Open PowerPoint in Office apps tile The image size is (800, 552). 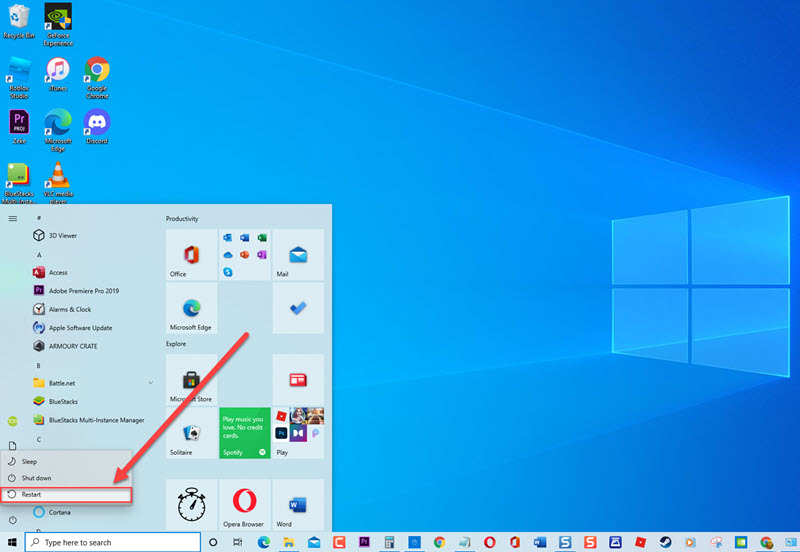pyautogui.click(x=244, y=255)
